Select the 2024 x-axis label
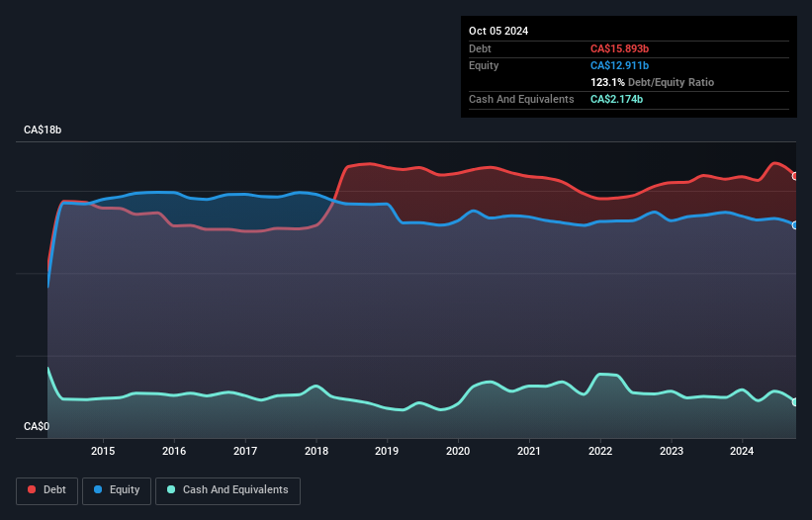The width and height of the screenshot is (812, 520). [x=742, y=451]
